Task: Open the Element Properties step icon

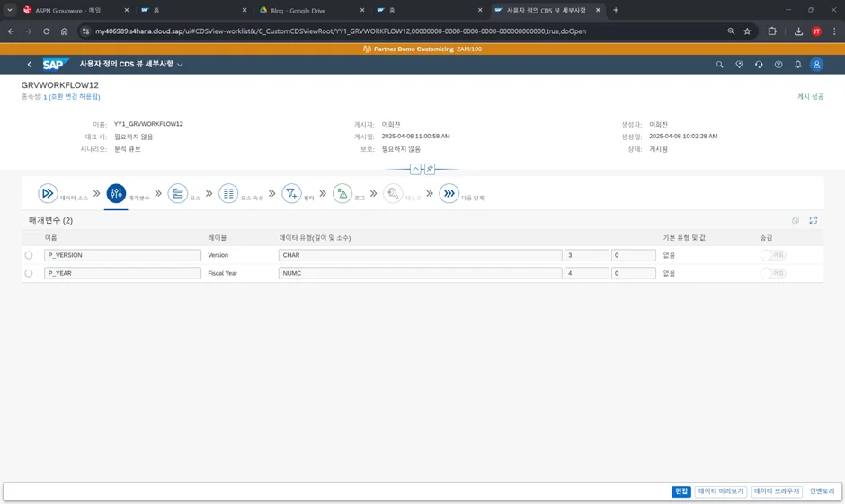Action: 228,193
